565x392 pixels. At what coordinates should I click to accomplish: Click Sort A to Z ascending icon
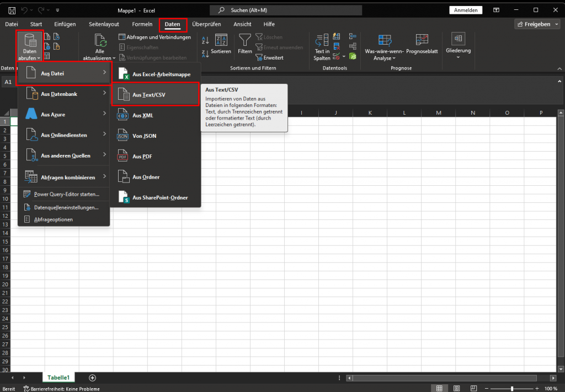click(205, 40)
